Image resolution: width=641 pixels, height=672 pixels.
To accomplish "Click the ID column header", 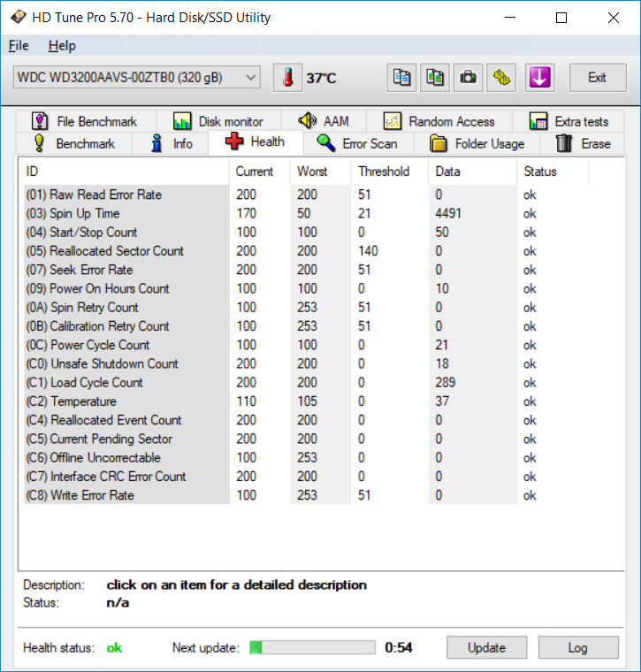I will (x=125, y=172).
